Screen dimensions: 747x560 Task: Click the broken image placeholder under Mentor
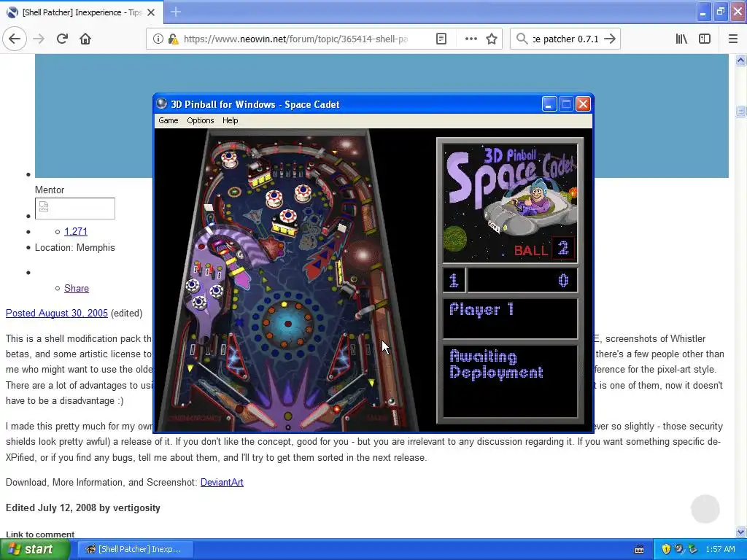pyautogui.click(x=75, y=209)
